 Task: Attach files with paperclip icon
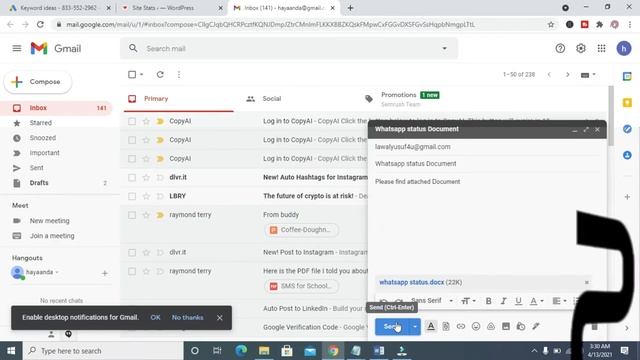446,326
